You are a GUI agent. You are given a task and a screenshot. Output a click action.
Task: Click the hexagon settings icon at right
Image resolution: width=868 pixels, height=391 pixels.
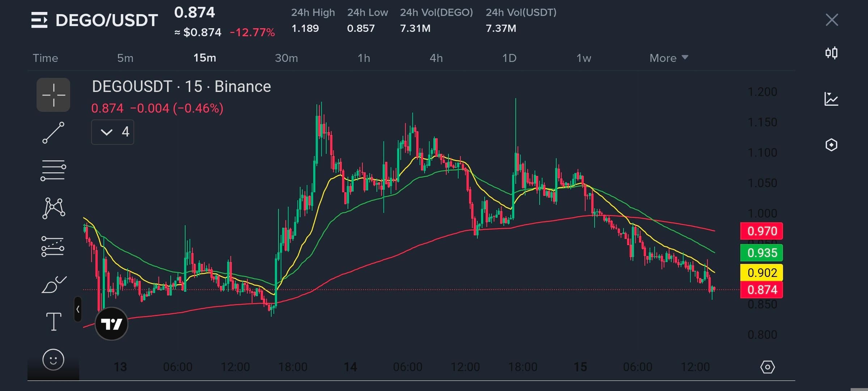coord(831,145)
